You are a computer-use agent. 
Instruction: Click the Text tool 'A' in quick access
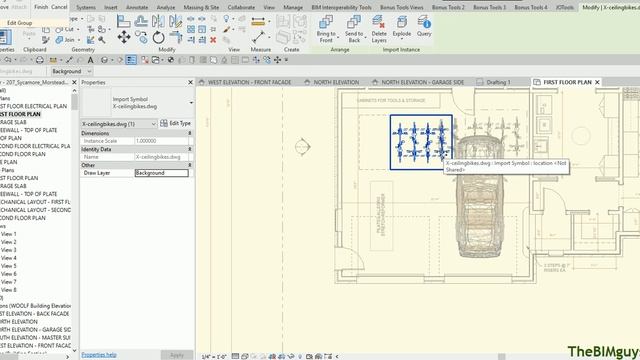[91, 60]
